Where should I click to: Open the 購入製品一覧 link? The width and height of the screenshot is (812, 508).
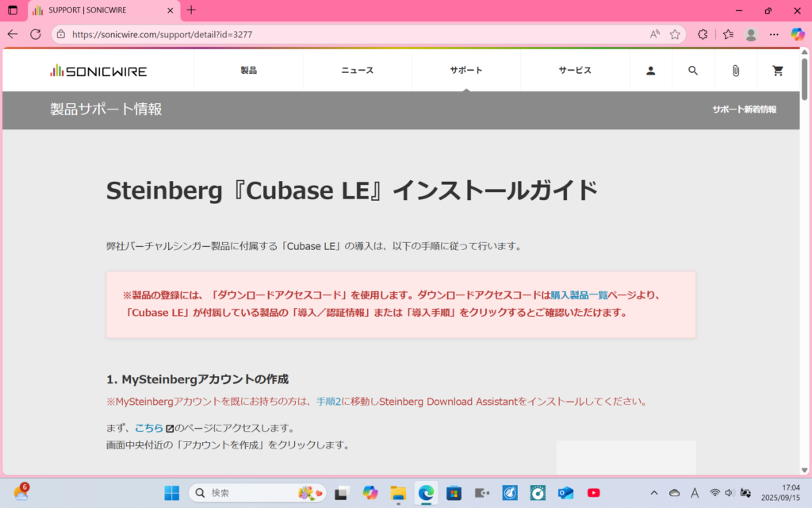coord(579,295)
